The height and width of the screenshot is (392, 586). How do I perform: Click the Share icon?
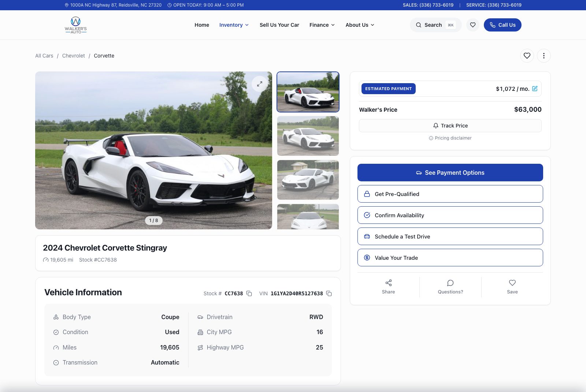(x=389, y=283)
